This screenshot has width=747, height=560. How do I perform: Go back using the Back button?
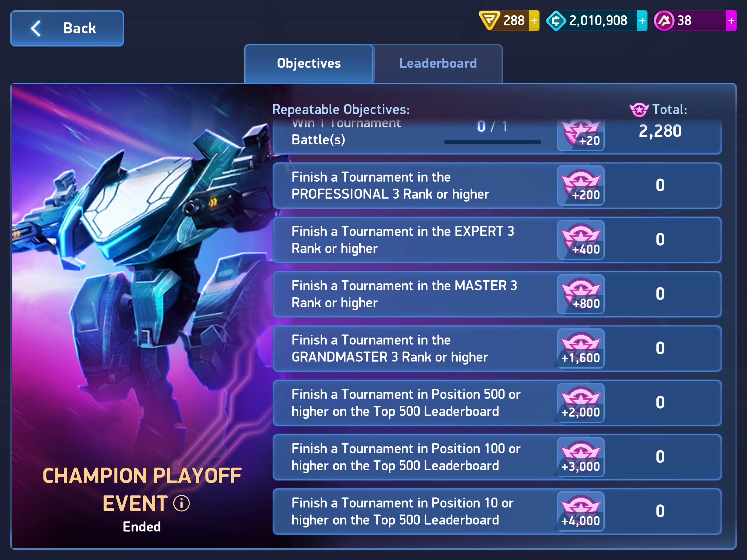tap(67, 28)
